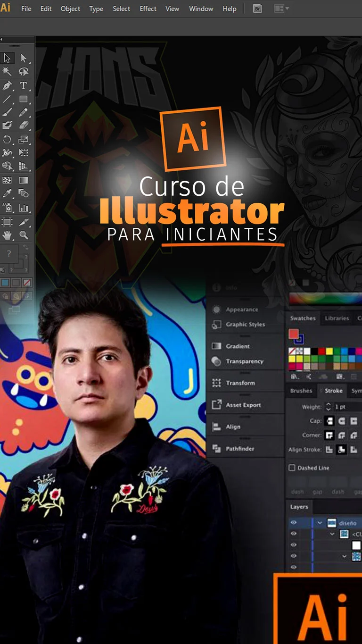Open the File menu
This screenshot has width=362, height=644.
(26, 9)
